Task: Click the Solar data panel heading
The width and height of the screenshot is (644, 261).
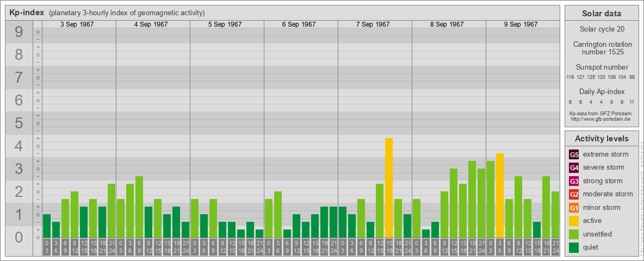Action: (602, 14)
